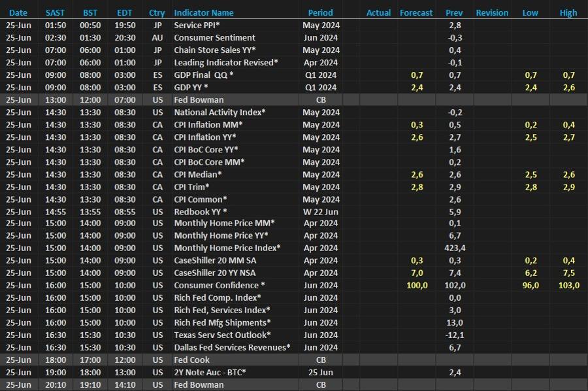
Task: Select the Service PPI* indicator name
Action: (197, 25)
